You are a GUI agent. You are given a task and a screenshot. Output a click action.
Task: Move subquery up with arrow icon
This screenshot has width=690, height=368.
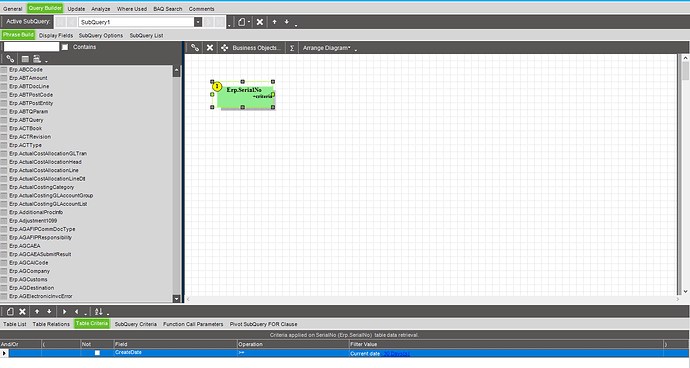point(274,22)
